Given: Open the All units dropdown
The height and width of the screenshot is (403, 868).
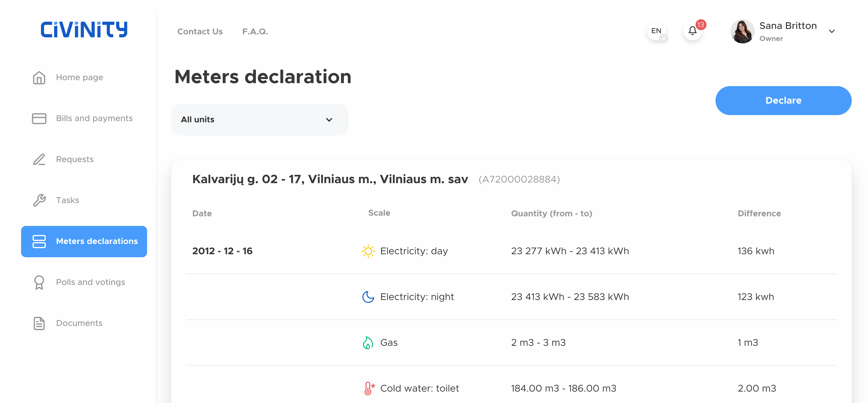Looking at the screenshot, I should (x=259, y=120).
